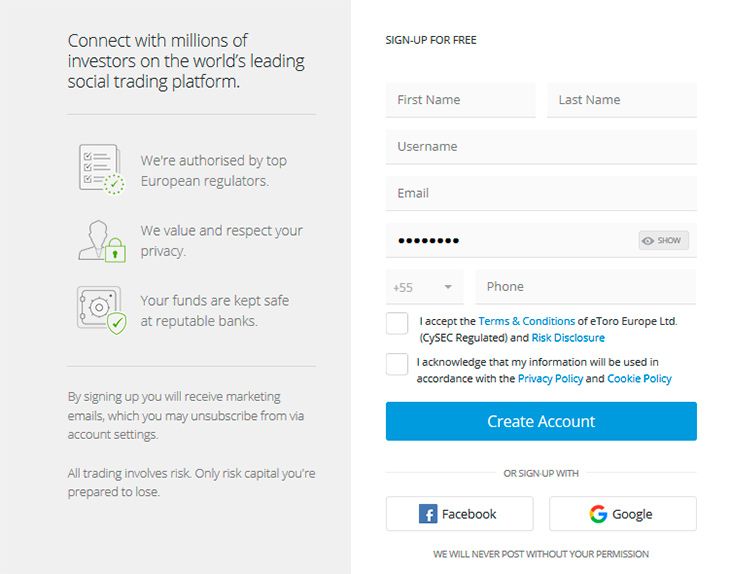Image resolution: width=730 pixels, height=574 pixels.
Task: Open the Cookie Policy link
Action: (x=639, y=378)
